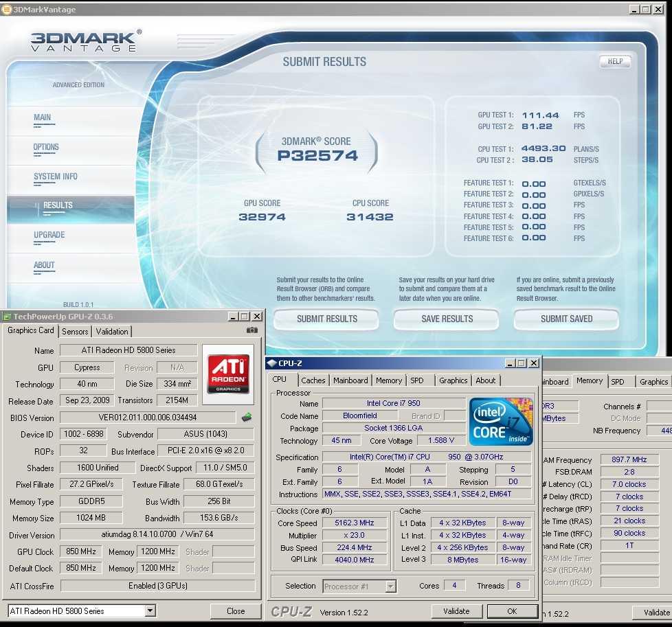Viewport: 672px width, 627px height.
Task: Click the Core Voltage value 1.588 V
Action: pos(441,440)
